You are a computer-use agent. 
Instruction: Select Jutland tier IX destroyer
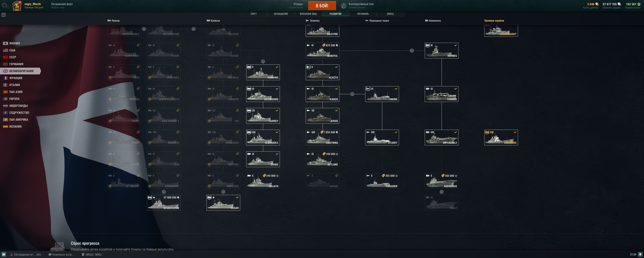323,159
